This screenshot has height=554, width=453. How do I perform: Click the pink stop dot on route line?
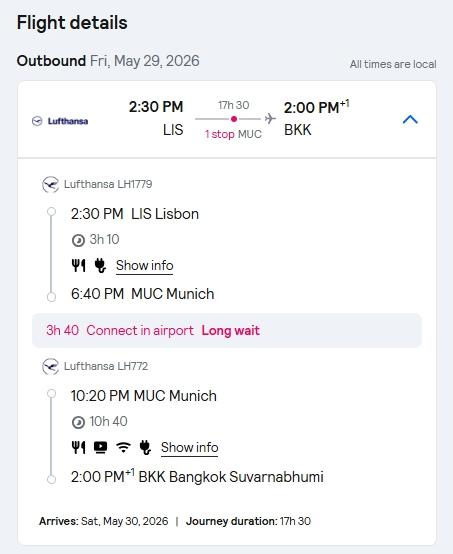click(234, 119)
